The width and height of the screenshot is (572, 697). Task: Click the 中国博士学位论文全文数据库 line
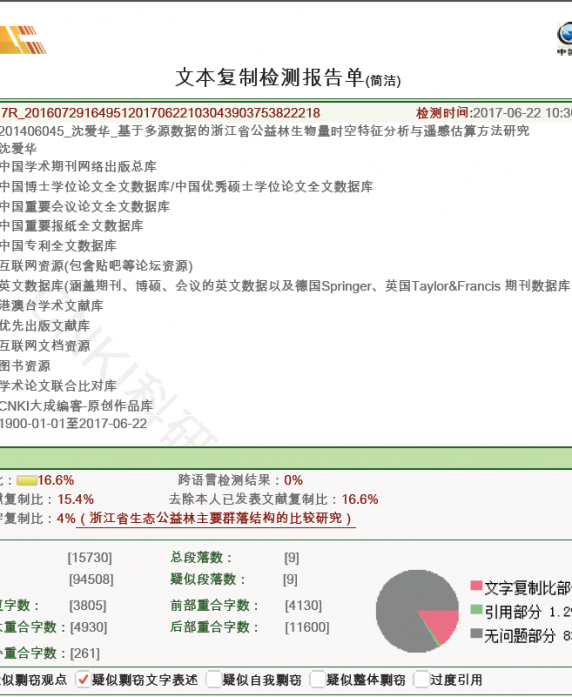tap(187, 186)
